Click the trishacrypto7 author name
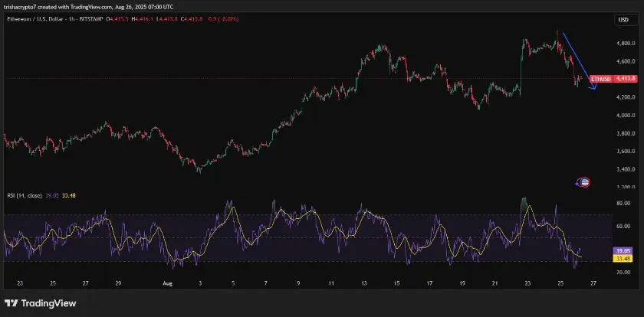 [x=23, y=7]
